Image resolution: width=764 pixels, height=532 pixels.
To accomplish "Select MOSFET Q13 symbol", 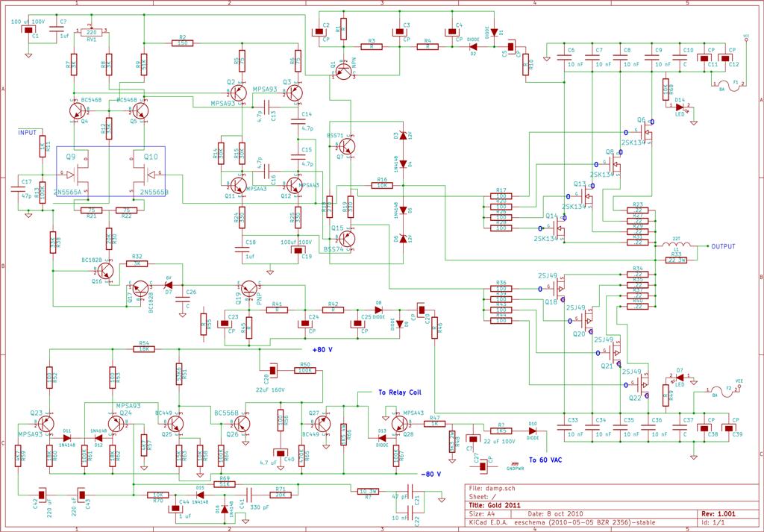I will [585, 196].
